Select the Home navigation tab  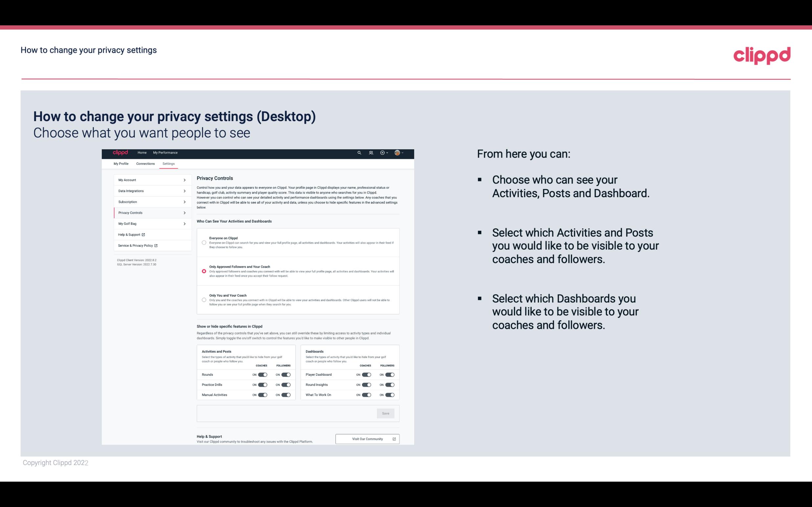click(x=142, y=153)
